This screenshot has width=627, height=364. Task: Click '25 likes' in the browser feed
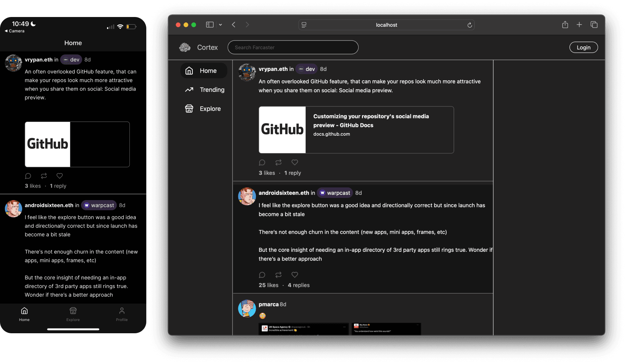pyautogui.click(x=269, y=285)
